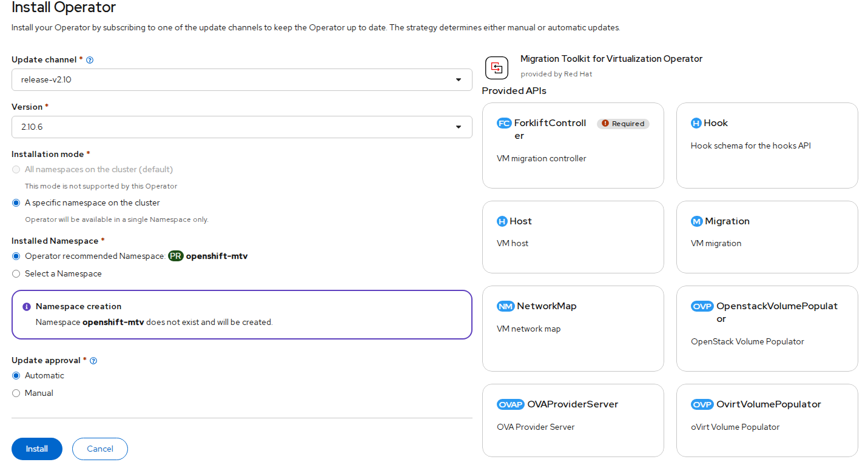Viewport: 868px width, 465px height.
Task: Click the Hook API badge icon
Action: point(696,123)
